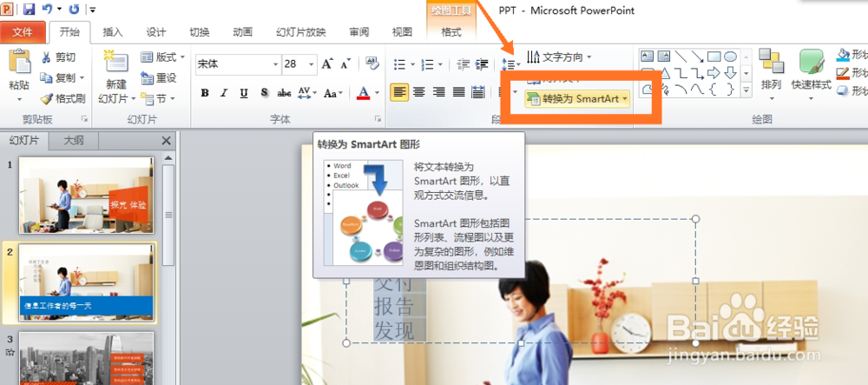Select slide 3 city skyline thumbnail
This screenshot has width=868, height=385.
point(86,358)
